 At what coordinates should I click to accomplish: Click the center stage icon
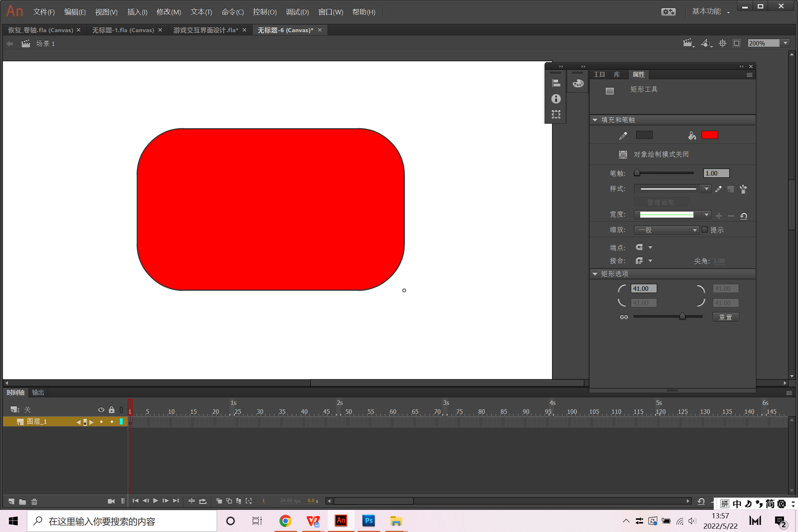tap(722, 43)
